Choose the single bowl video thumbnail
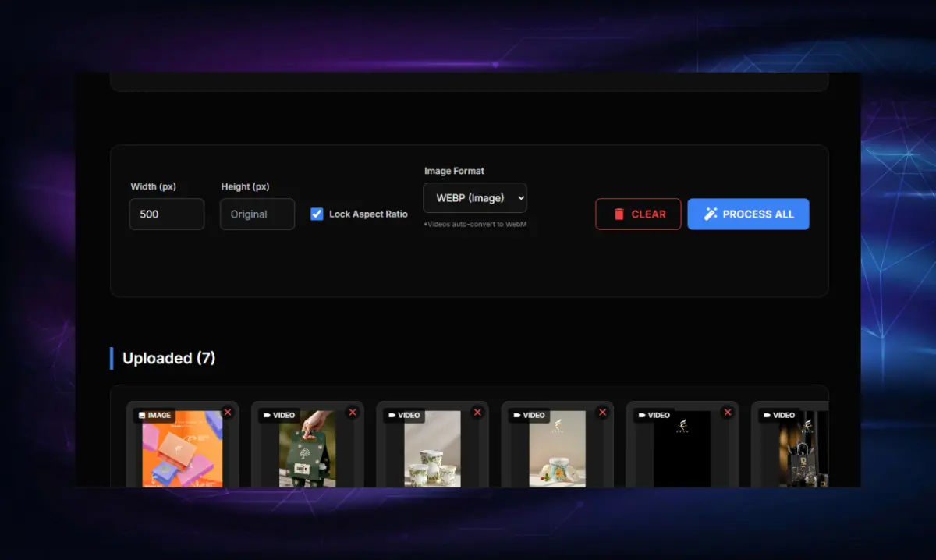Screen dimensions: 936x560 point(557,452)
